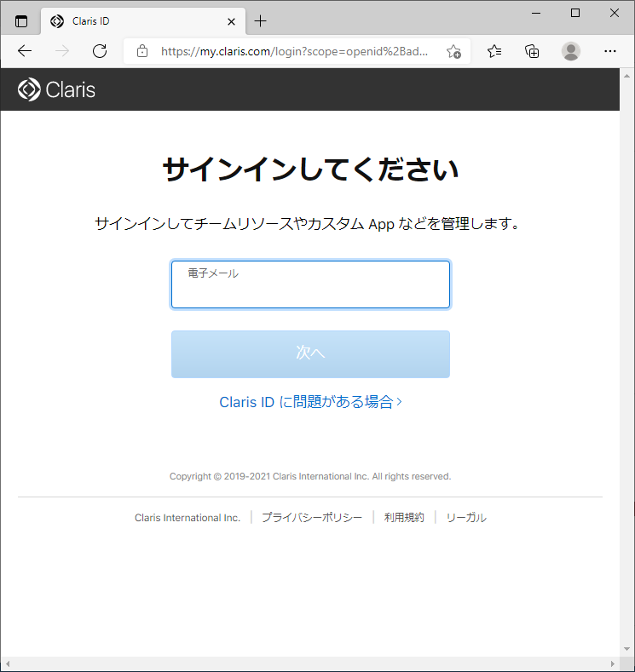Open the browser profile avatar

[571, 51]
